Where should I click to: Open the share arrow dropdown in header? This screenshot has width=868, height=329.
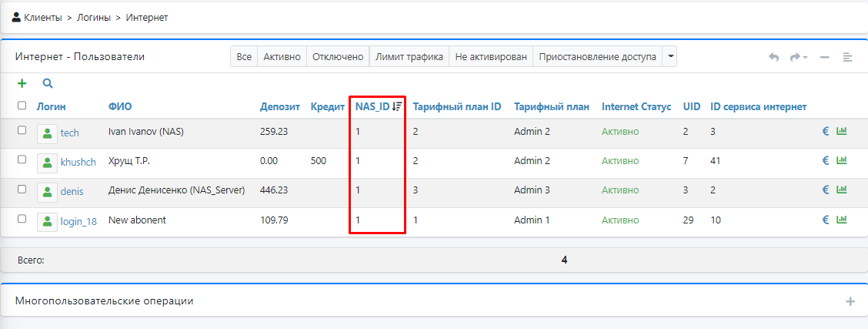798,57
